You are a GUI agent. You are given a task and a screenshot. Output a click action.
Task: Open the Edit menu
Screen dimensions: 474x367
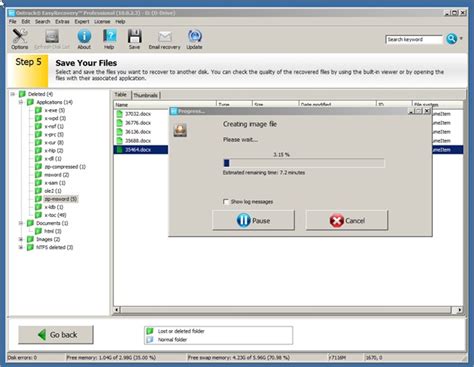[x=26, y=22]
